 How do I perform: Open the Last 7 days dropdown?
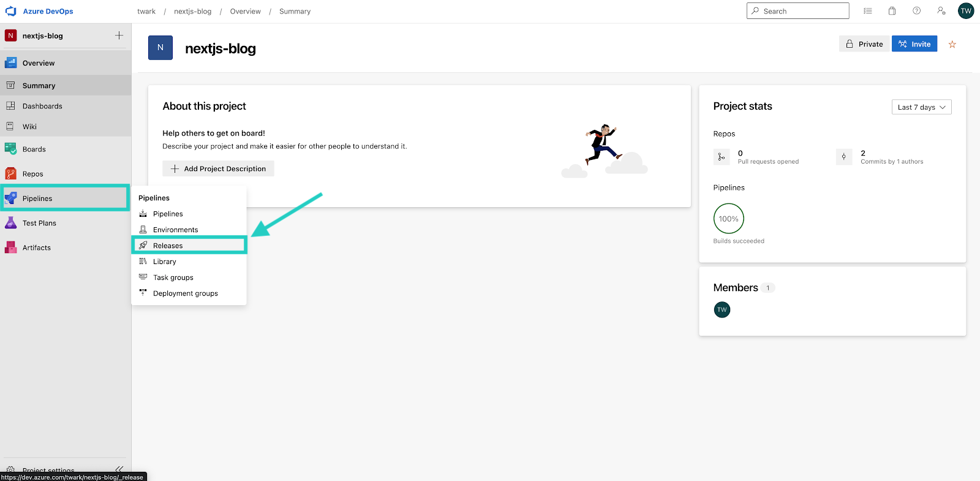pos(921,107)
